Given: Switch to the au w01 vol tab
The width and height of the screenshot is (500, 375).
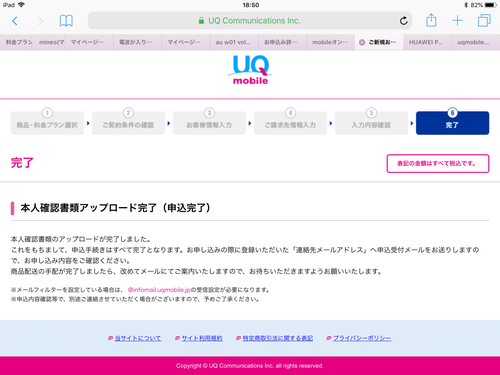Looking at the screenshot, I should coord(234,42).
